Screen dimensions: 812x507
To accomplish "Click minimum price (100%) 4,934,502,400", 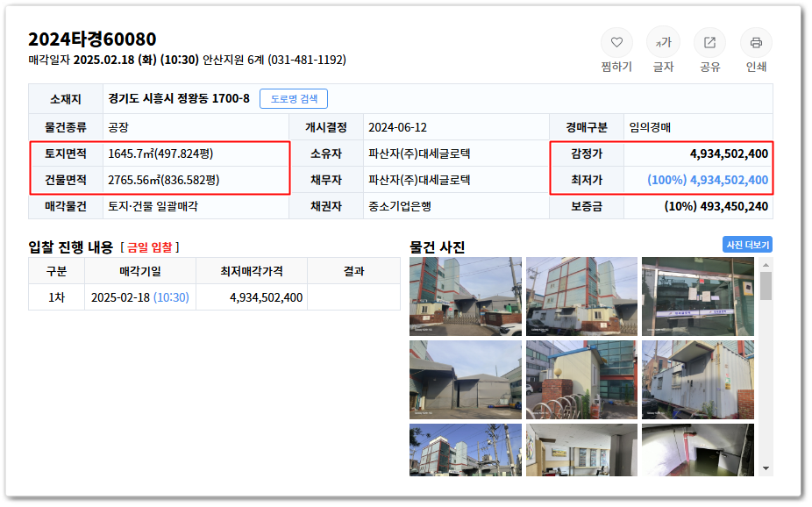I will pos(708,180).
